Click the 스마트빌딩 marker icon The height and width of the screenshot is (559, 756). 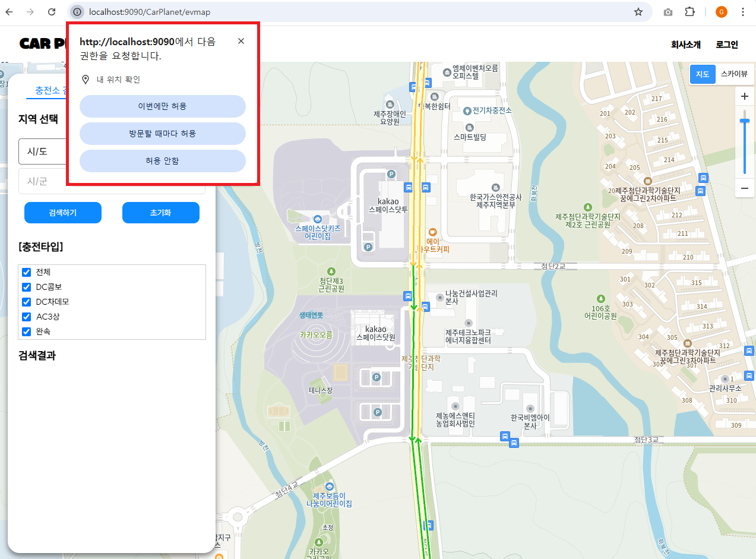470,127
